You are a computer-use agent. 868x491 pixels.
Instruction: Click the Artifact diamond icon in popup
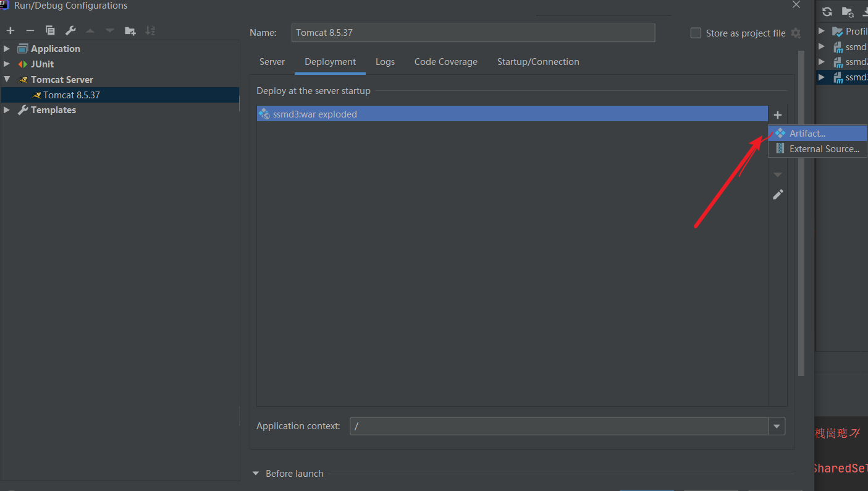(780, 133)
